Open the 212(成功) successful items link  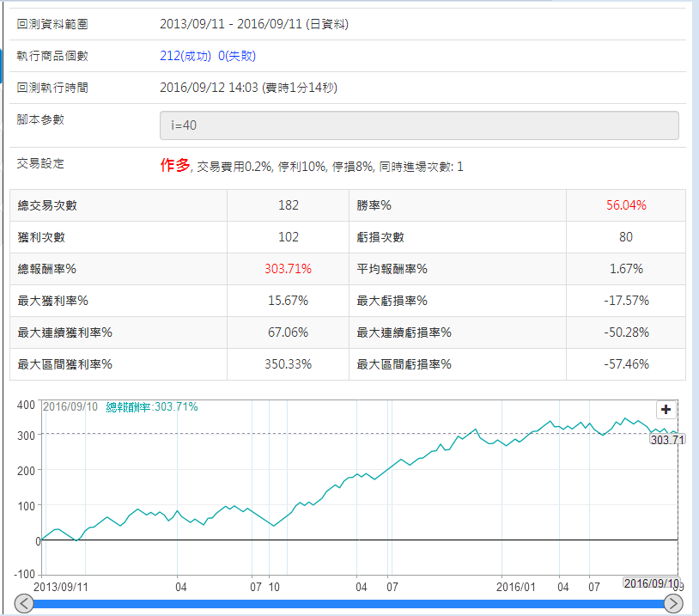click(x=186, y=56)
